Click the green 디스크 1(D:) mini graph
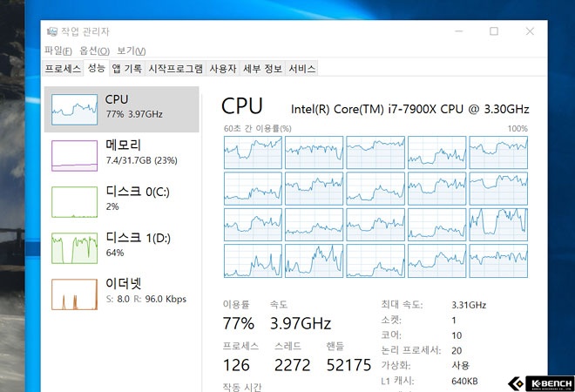 [x=74, y=248]
